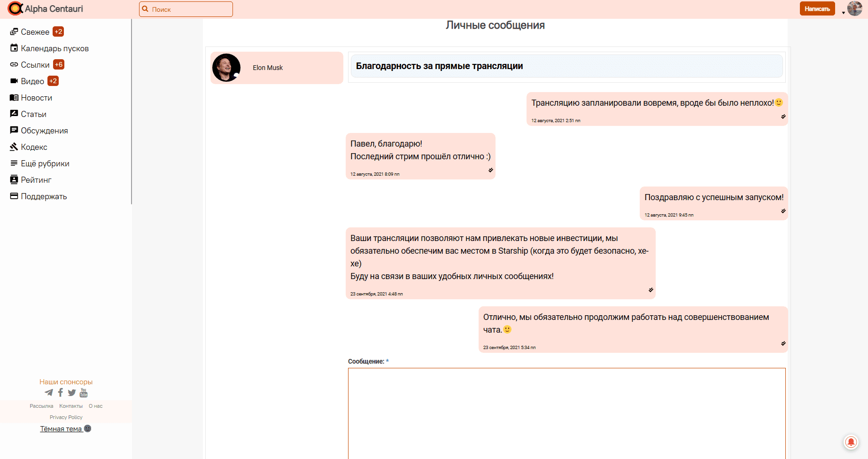
Task: Open Elon Musk's avatar picture
Action: pyautogui.click(x=226, y=68)
